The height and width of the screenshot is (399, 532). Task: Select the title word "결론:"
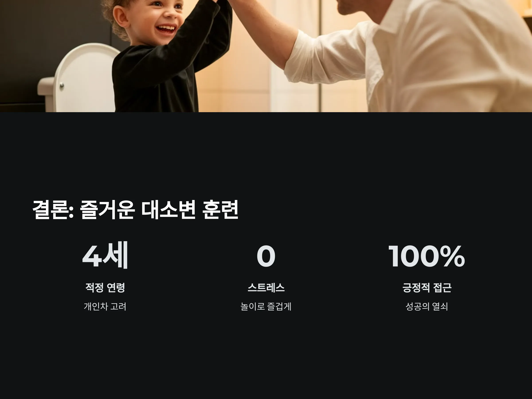[53, 209]
